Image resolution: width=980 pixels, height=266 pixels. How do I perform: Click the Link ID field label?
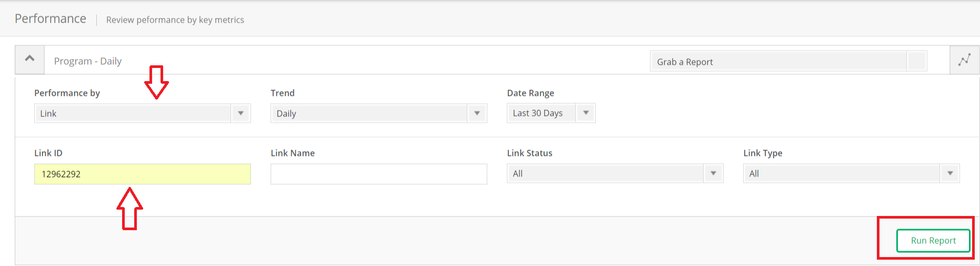tap(48, 153)
